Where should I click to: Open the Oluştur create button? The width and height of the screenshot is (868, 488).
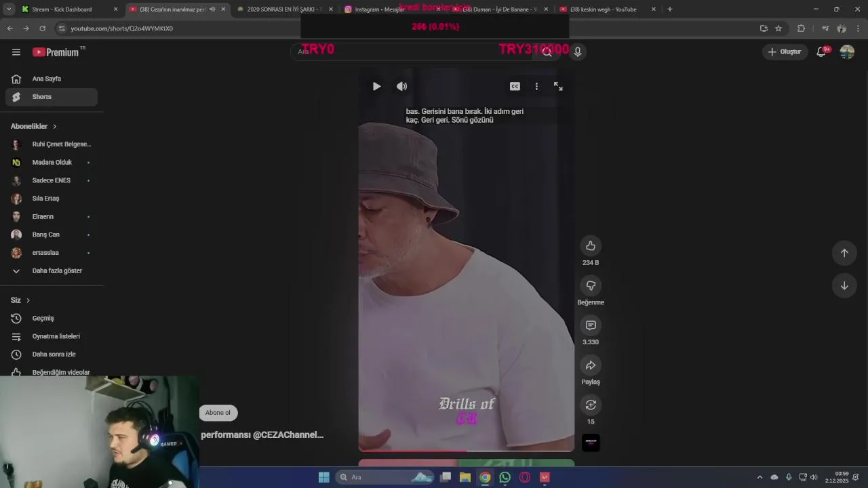coord(785,52)
